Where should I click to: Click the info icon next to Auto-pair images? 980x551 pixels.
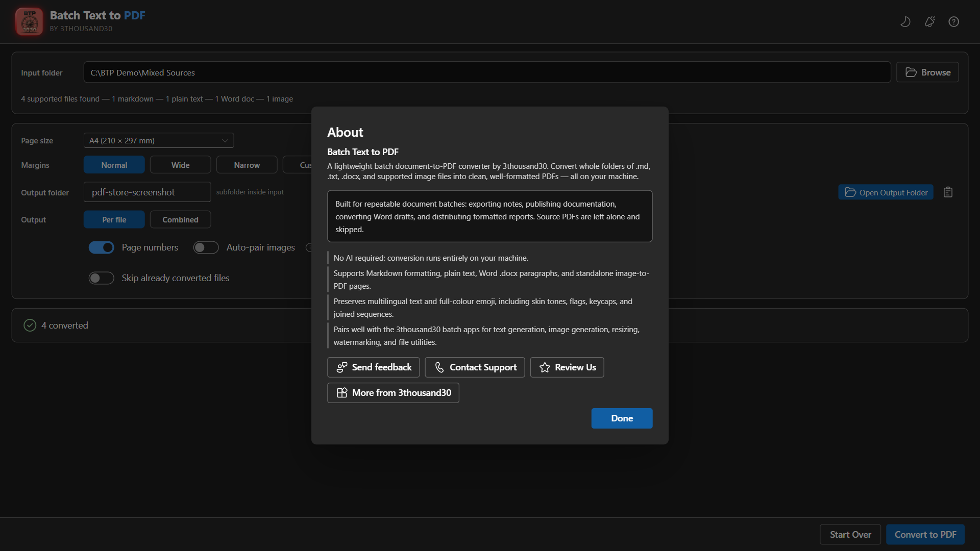coord(308,247)
